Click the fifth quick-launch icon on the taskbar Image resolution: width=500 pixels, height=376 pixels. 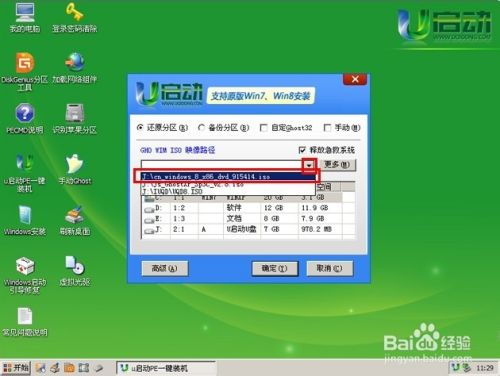(98, 368)
